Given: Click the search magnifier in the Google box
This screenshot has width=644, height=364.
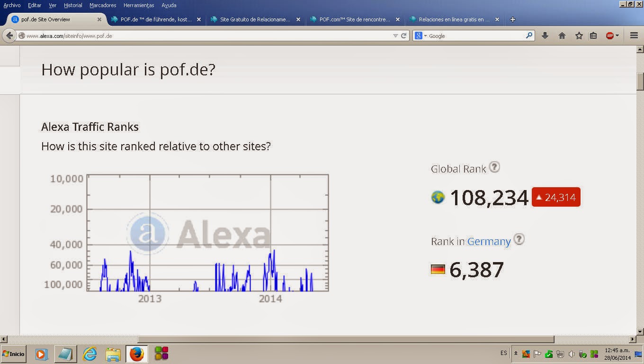Looking at the screenshot, I should 529,36.
